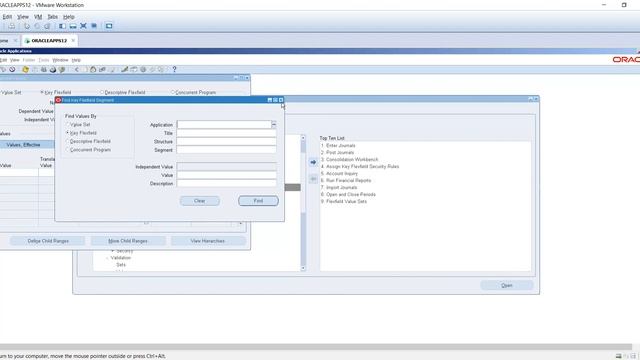Click View Hierarchies button
The image size is (640, 360).
(208, 241)
